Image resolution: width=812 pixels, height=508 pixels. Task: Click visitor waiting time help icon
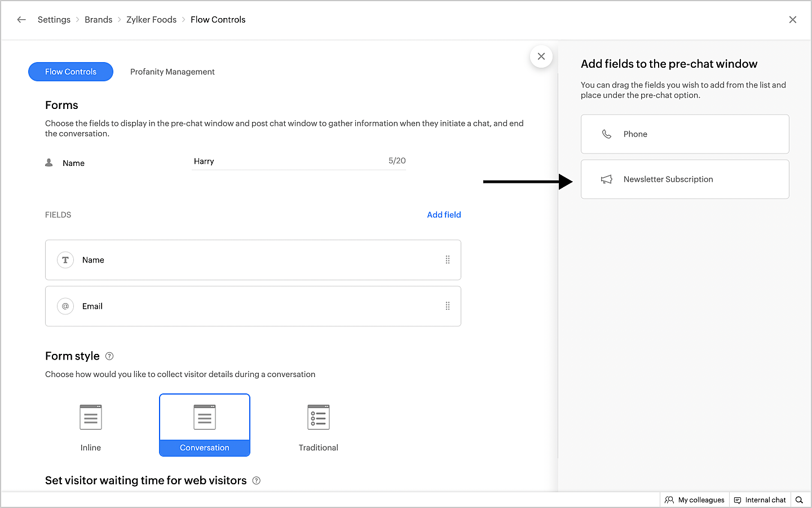(x=257, y=481)
